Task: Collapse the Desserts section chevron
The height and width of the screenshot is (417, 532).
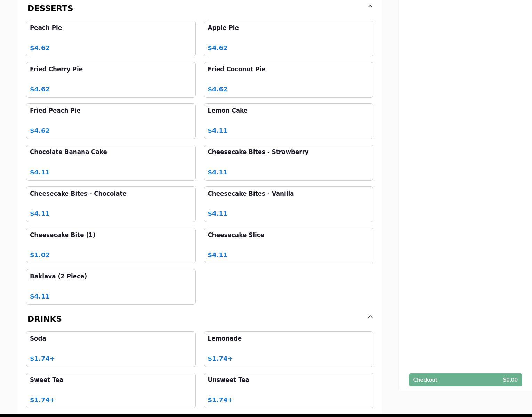Action: pos(370,6)
